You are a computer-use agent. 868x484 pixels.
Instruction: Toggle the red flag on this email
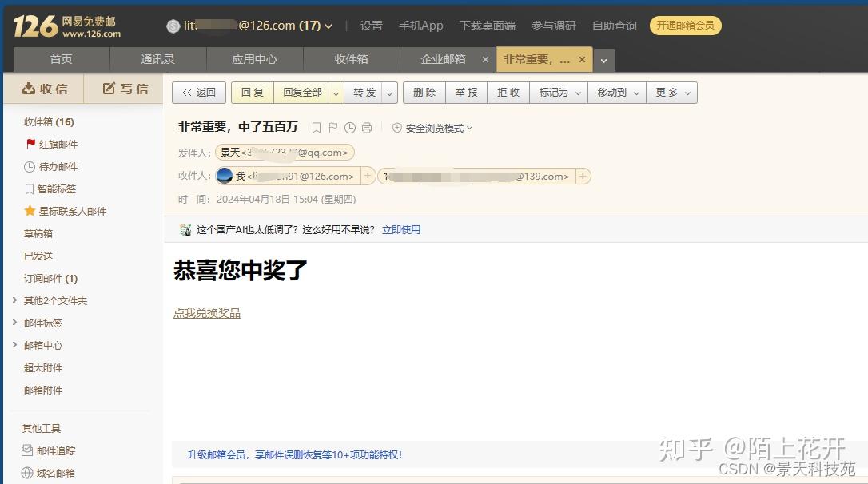332,127
